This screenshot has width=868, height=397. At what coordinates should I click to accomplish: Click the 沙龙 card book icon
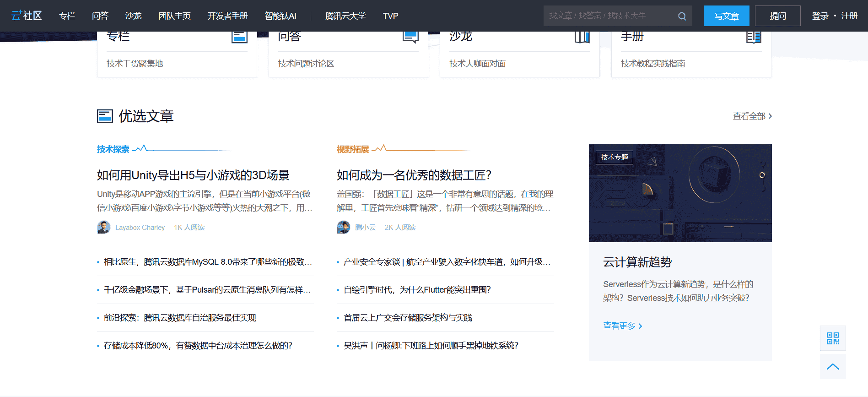click(x=582, y=37)
